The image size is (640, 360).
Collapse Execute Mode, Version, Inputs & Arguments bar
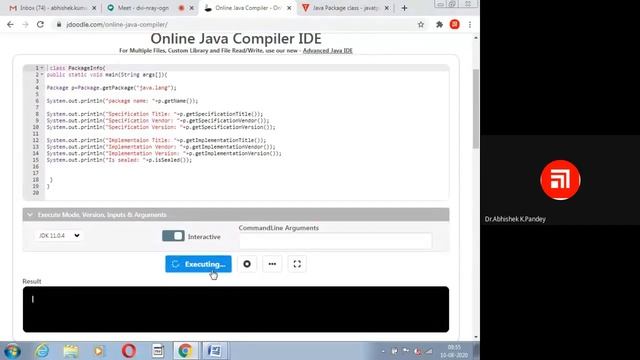(236, 215)
